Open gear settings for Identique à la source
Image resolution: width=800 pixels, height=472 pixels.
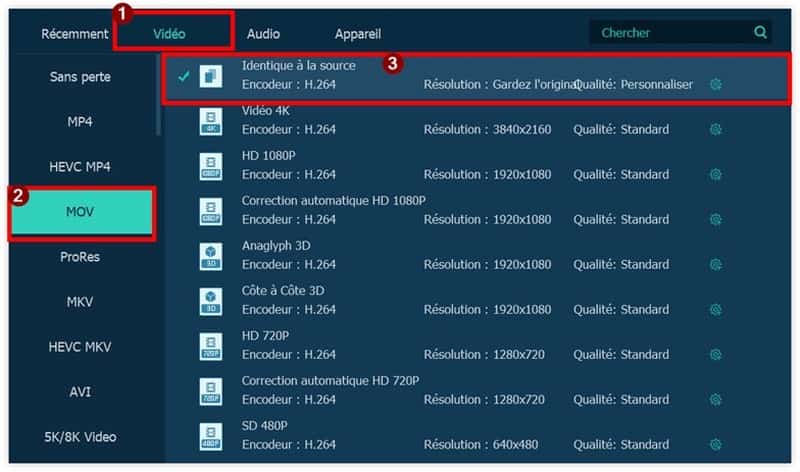pos(715,85)
